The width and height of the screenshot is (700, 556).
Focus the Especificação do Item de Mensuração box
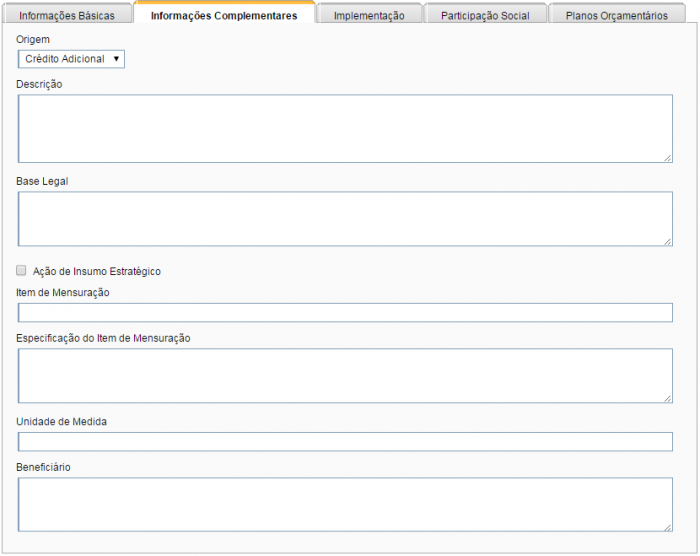click(345, 375)
